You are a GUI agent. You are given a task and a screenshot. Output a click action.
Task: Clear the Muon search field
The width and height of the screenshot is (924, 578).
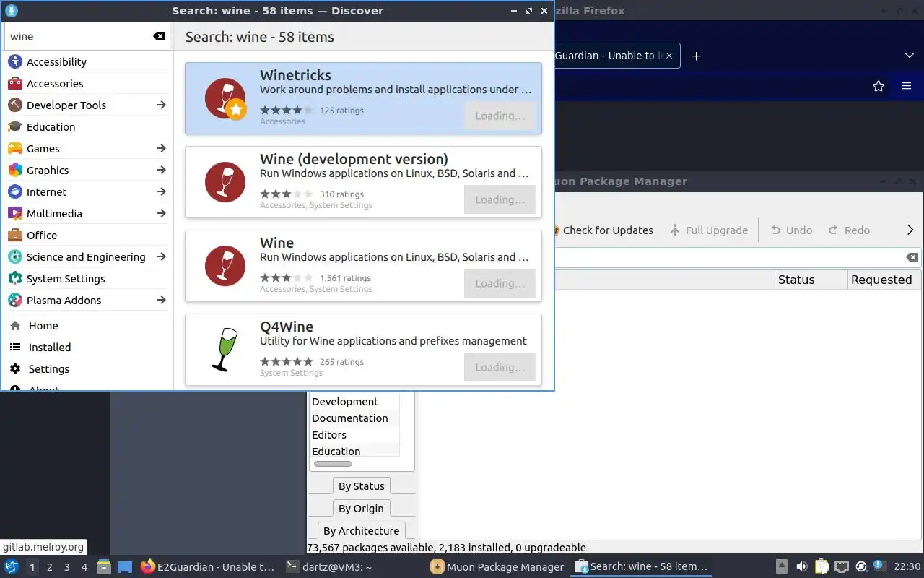pos(912,257)
